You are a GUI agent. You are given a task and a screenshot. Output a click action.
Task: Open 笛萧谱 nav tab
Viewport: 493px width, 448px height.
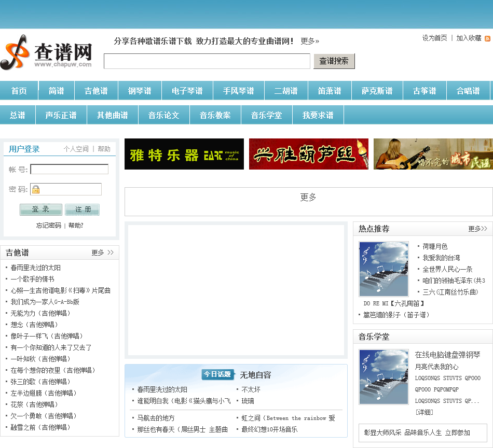330,90
